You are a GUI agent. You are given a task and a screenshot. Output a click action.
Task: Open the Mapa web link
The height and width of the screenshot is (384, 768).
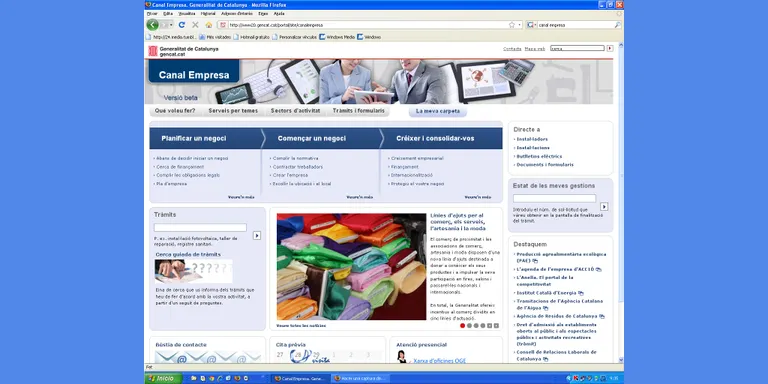pos(535,49)
